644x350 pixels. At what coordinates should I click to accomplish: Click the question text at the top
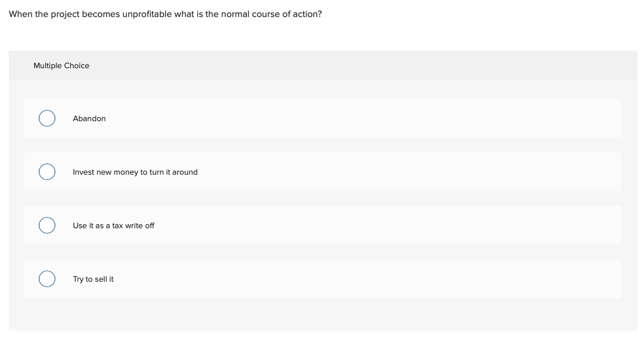(165, 14)
